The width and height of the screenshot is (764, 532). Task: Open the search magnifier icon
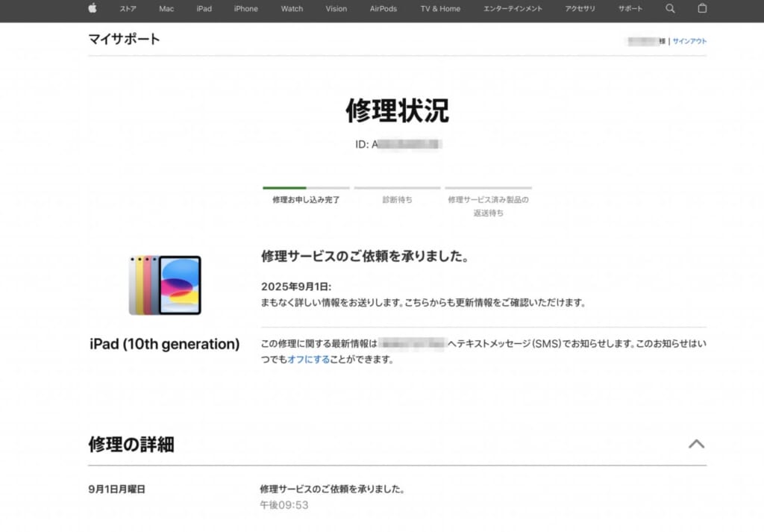671,8
